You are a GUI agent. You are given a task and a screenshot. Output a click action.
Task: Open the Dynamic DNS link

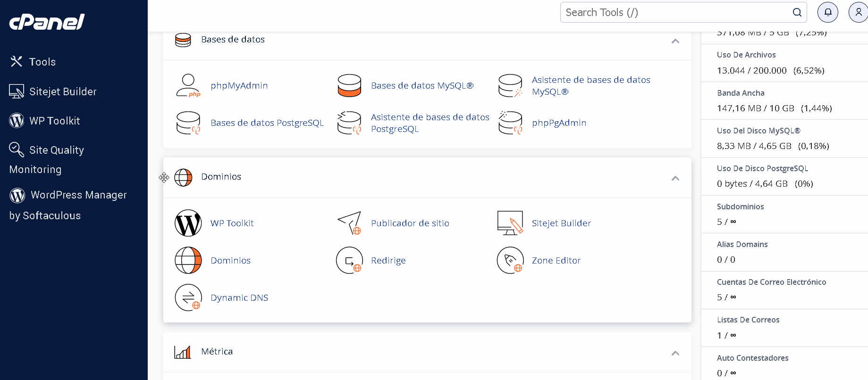pos(239,297)
